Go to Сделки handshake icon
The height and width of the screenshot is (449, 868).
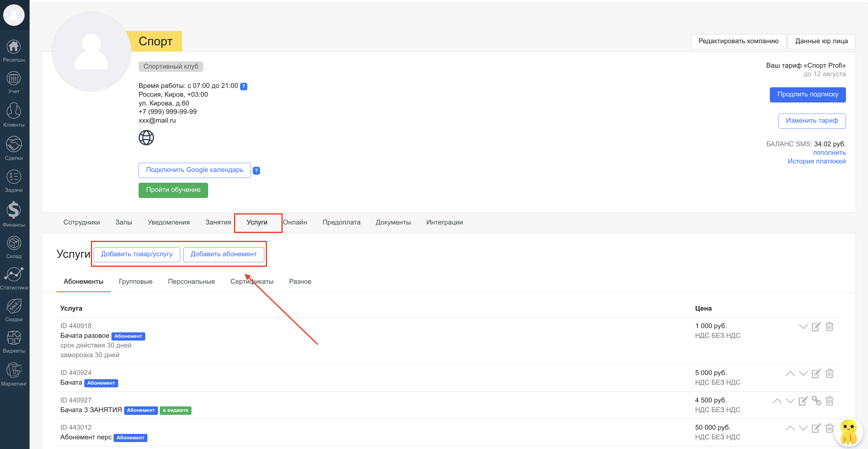coord(14,144)
